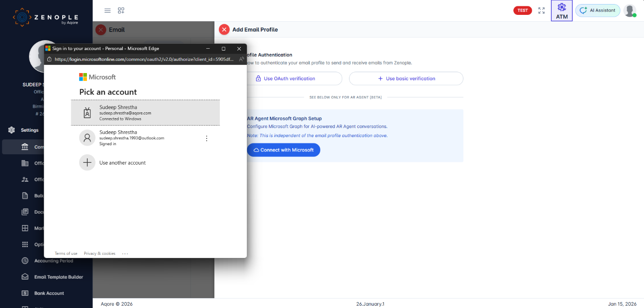Click the red TEST environment badge
Screen dimensions: 644x308
pos(522,10)
